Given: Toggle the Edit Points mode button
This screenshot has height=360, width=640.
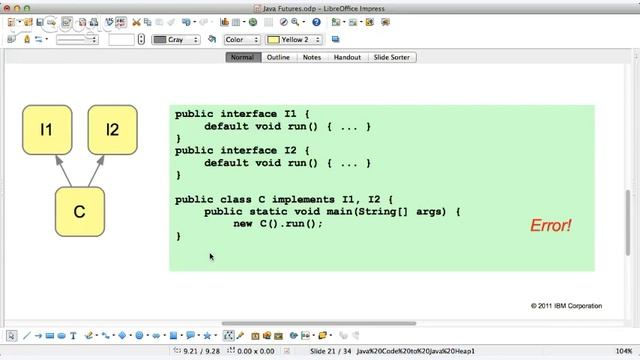Looking at the screenshot, I should click(228, 336).
